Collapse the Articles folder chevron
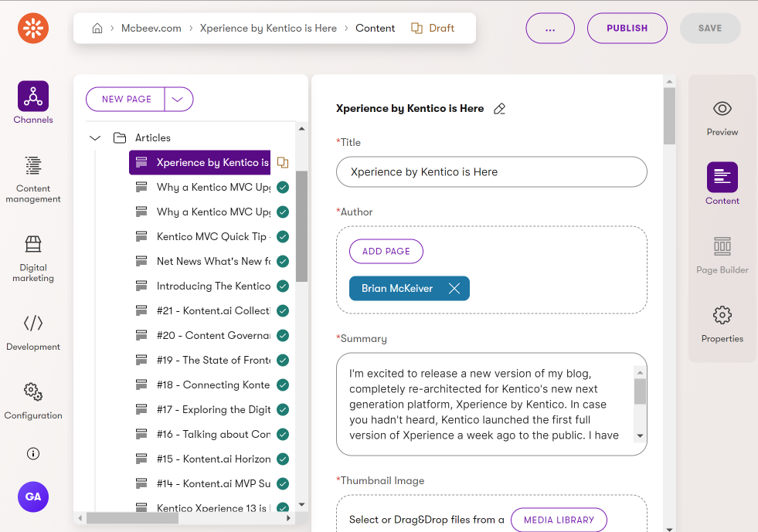 pyautogui.click(x=95, y=138)
